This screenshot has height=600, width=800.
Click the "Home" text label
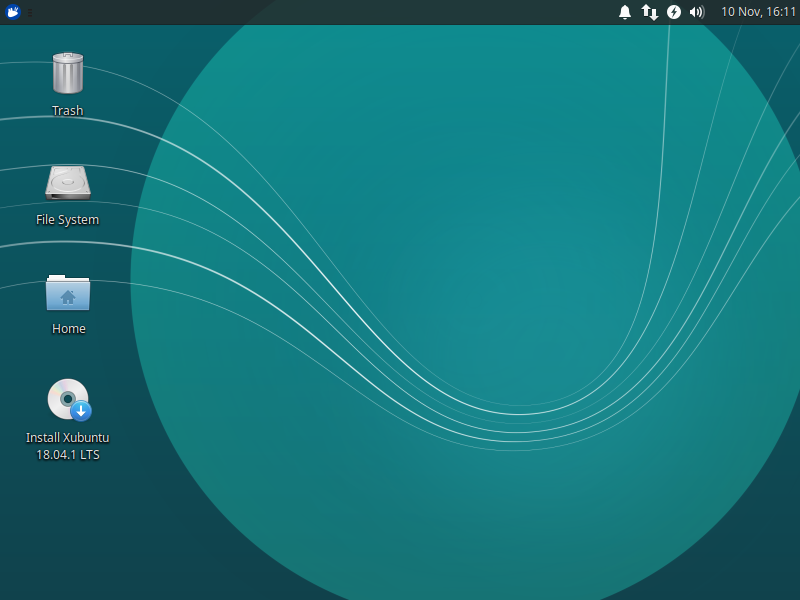click(x=68, y=329)
